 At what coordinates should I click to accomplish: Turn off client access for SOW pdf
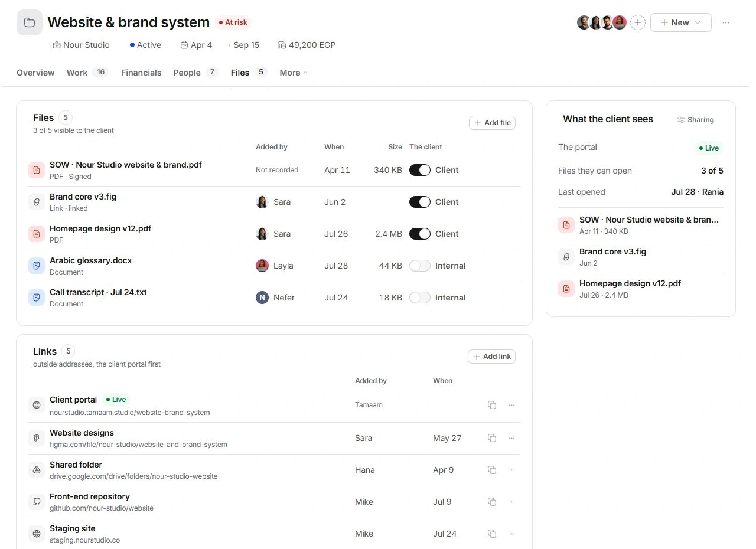pos(420,170)
